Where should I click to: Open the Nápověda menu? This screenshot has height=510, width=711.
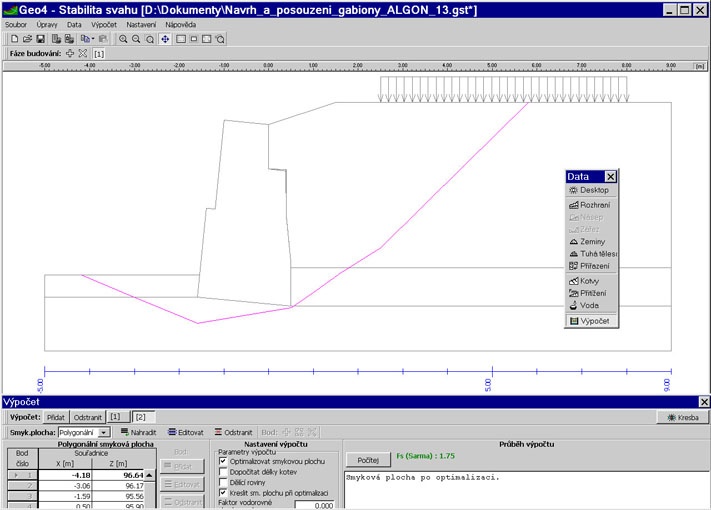180,24
